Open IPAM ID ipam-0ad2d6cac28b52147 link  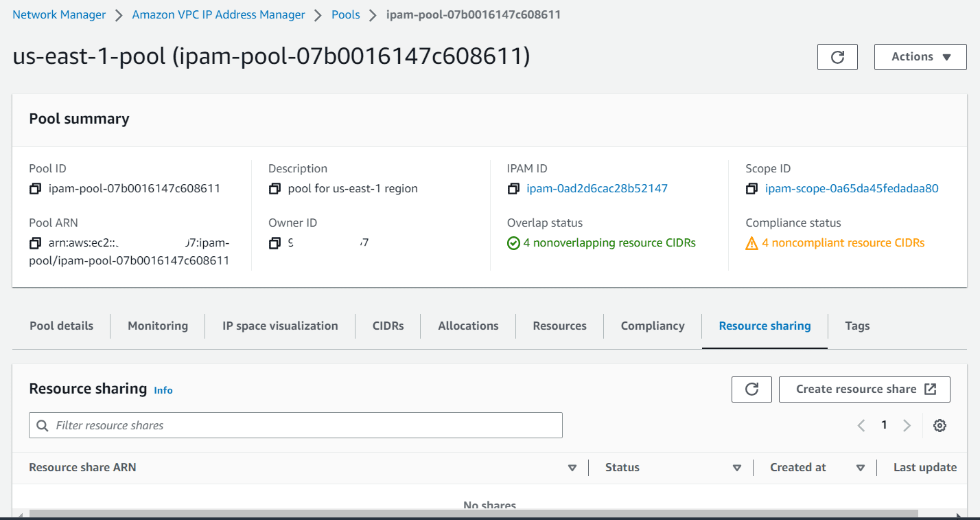point(597,188)
